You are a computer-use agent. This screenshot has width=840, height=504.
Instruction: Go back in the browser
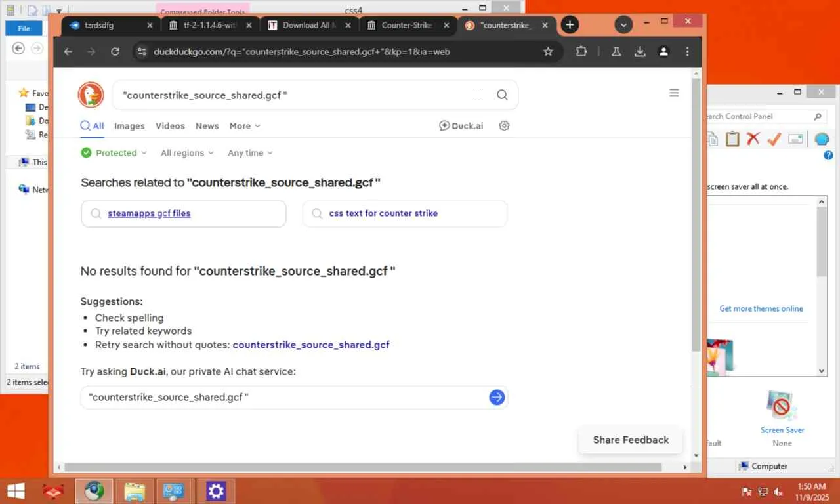tap(68, 51)
